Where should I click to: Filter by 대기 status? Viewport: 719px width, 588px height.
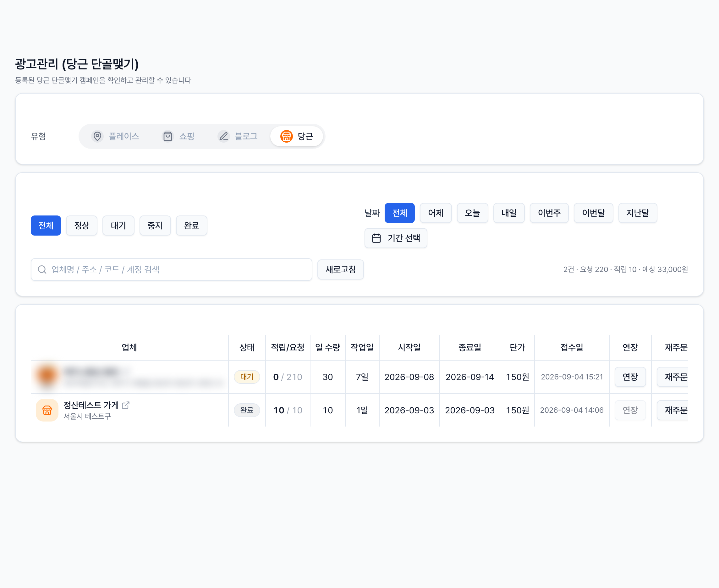pos(118,226)
